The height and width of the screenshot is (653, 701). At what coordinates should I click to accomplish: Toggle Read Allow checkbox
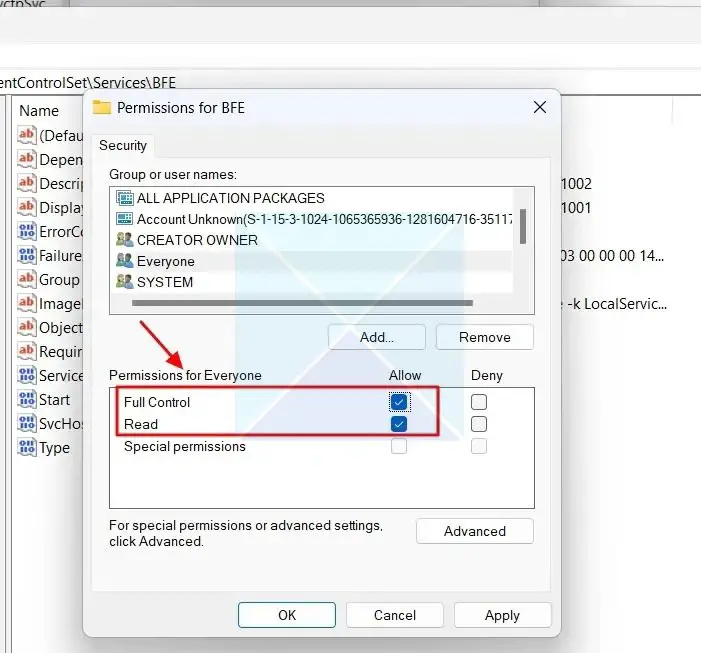399,424
